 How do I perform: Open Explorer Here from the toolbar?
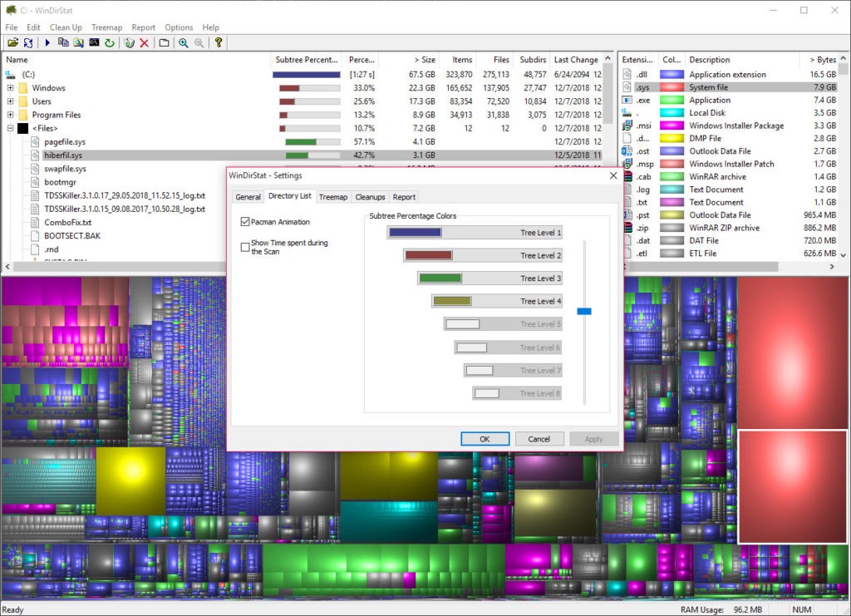click(79, 42)
